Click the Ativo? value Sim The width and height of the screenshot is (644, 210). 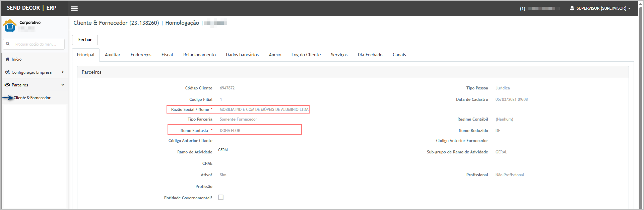[223, 175]
